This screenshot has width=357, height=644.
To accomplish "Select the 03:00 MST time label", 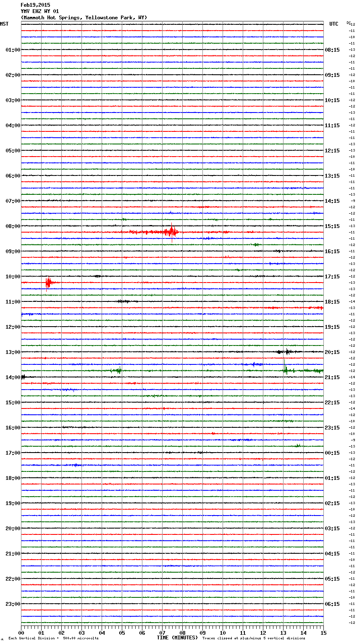I will (13, 100).
